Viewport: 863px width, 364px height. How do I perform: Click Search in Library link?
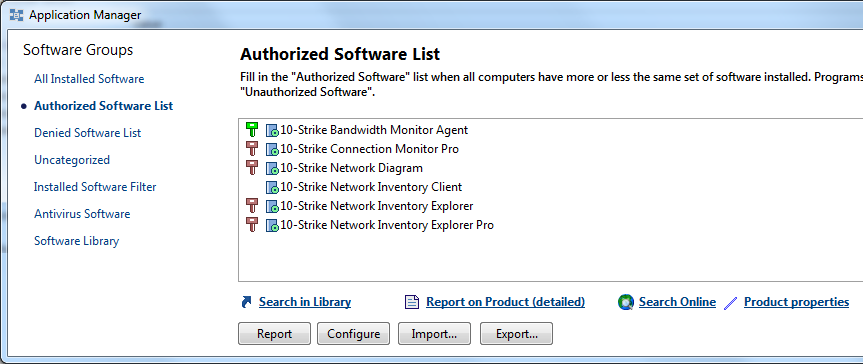[x=305, y=302]
